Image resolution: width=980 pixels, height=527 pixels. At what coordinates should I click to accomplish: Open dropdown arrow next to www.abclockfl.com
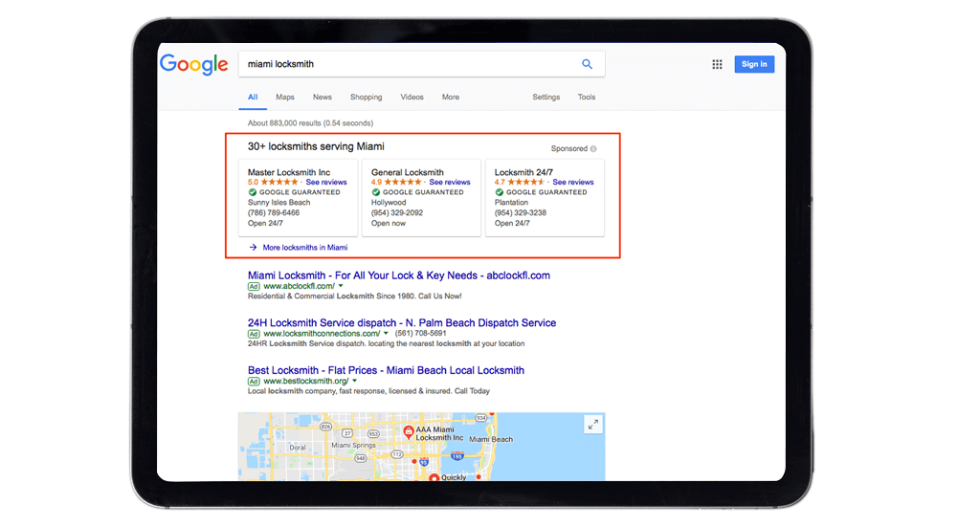pos(341,286)
